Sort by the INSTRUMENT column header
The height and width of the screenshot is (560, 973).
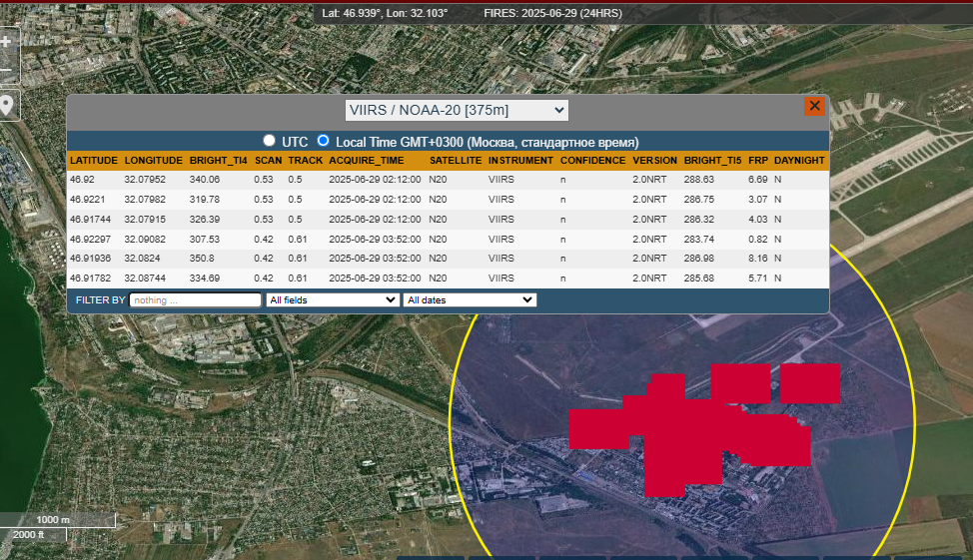[x=520, y=160]
